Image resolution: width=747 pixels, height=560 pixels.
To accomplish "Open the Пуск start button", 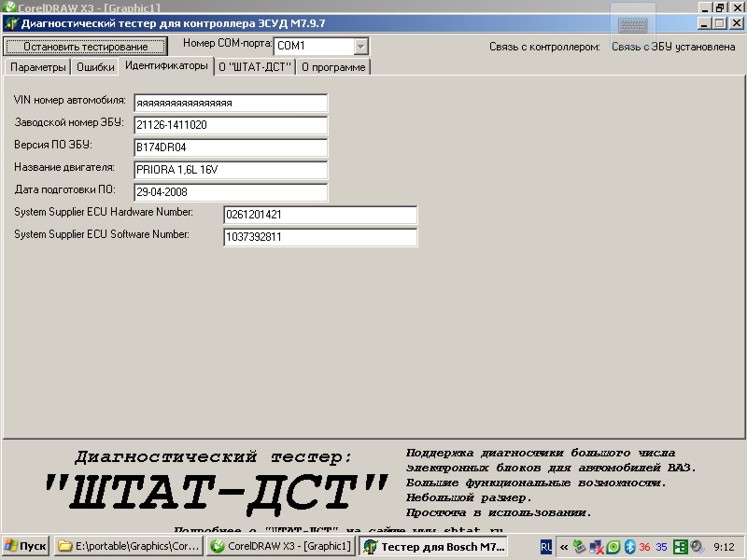I will [26, 546].
